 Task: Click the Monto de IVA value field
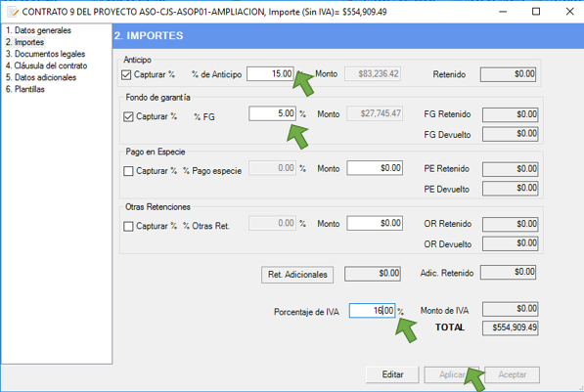511,309
